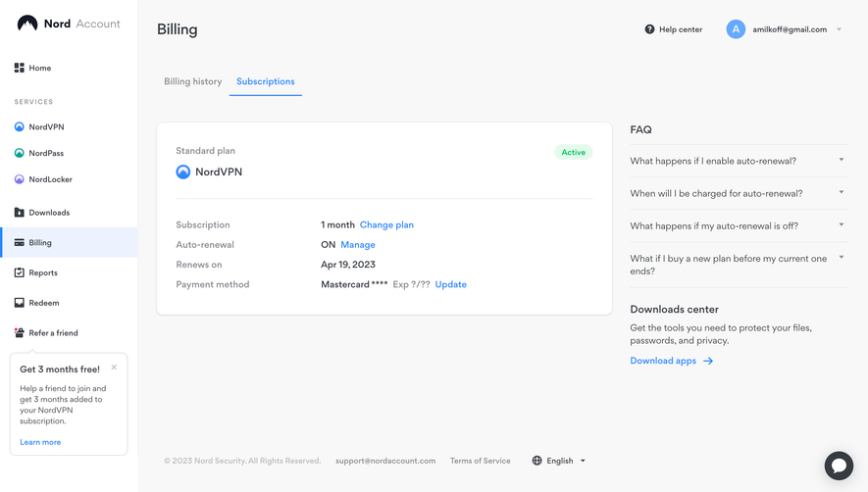Click the Nord mountain logo
This screenshot has width=868, height=492.
tap(27, 24)
